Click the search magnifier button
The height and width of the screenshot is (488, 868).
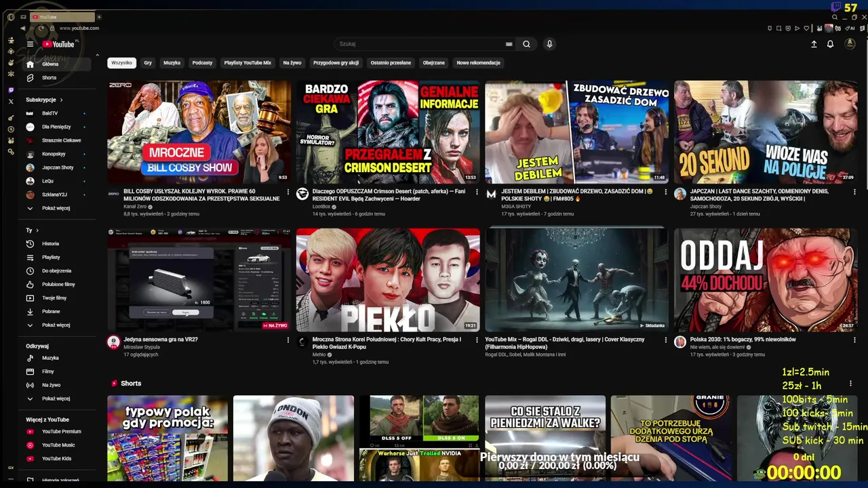pyautogui.click(x=526, y=44)
